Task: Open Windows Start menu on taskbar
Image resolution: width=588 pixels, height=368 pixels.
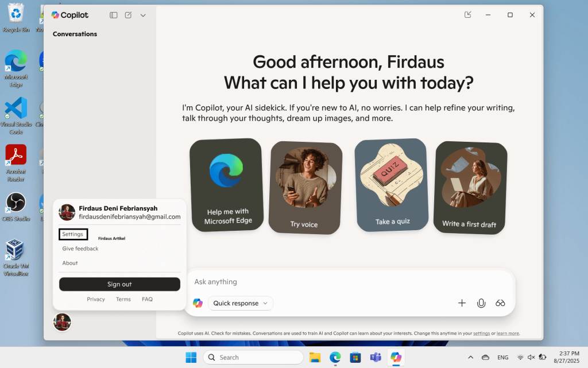Action: point(191,358)
